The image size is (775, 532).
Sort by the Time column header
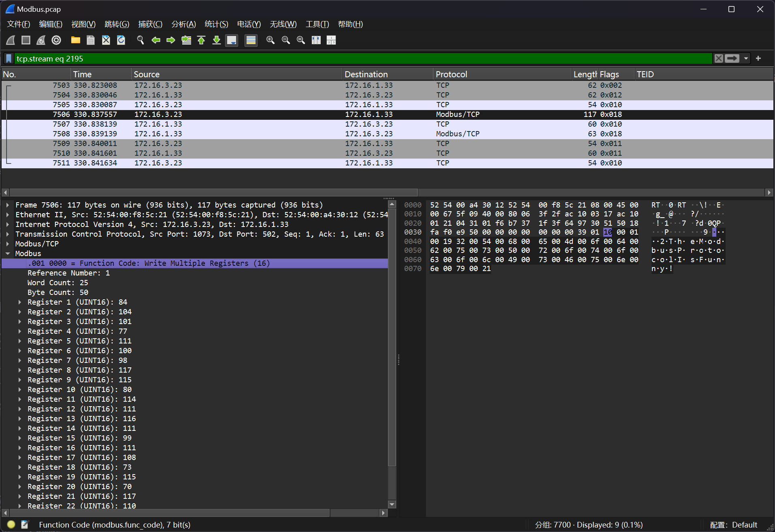(x=101, y=74)
